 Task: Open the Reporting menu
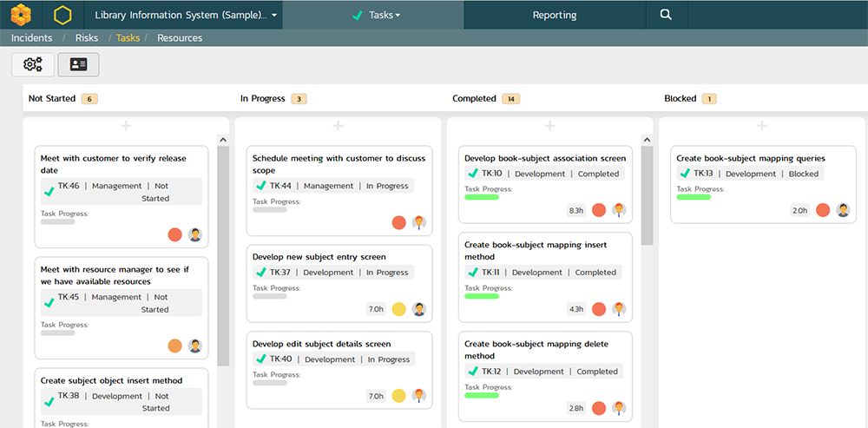pos(554,15)
